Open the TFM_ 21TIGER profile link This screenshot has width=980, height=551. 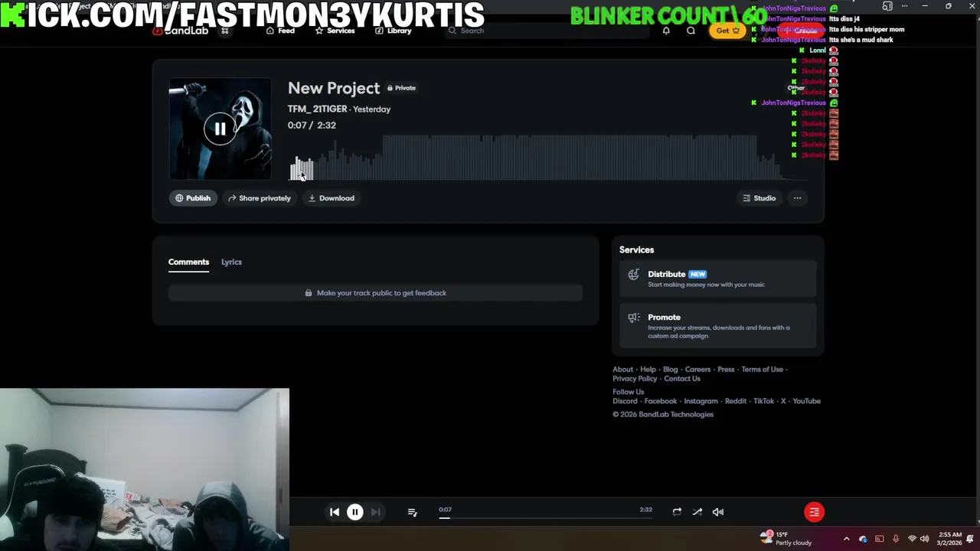pyautogui.click(x=317, y=109)
